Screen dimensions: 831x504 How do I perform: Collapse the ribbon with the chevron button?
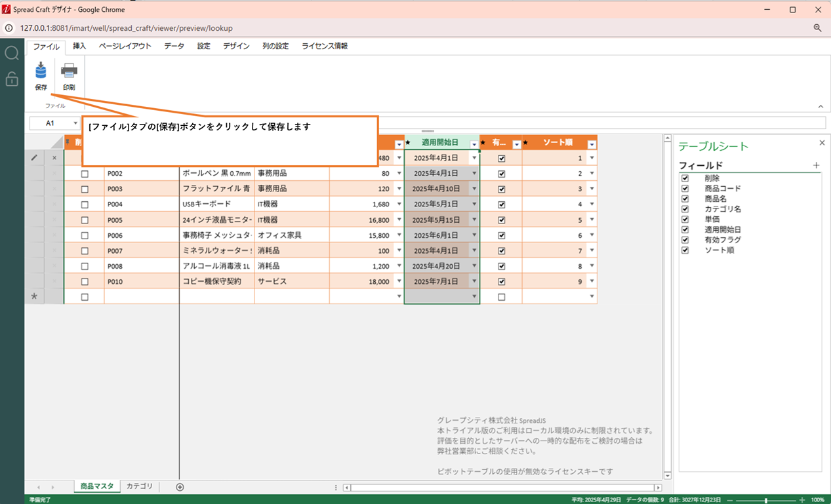pyautogui.click(x=820, y=106)
